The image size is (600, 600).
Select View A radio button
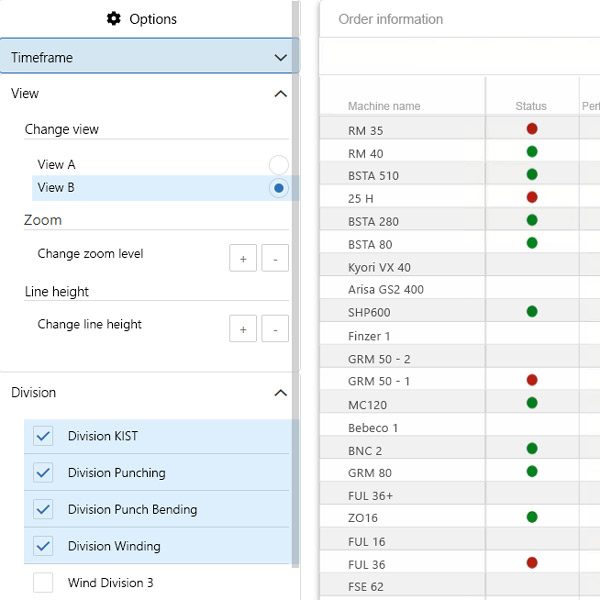click(x=278, y=165)
